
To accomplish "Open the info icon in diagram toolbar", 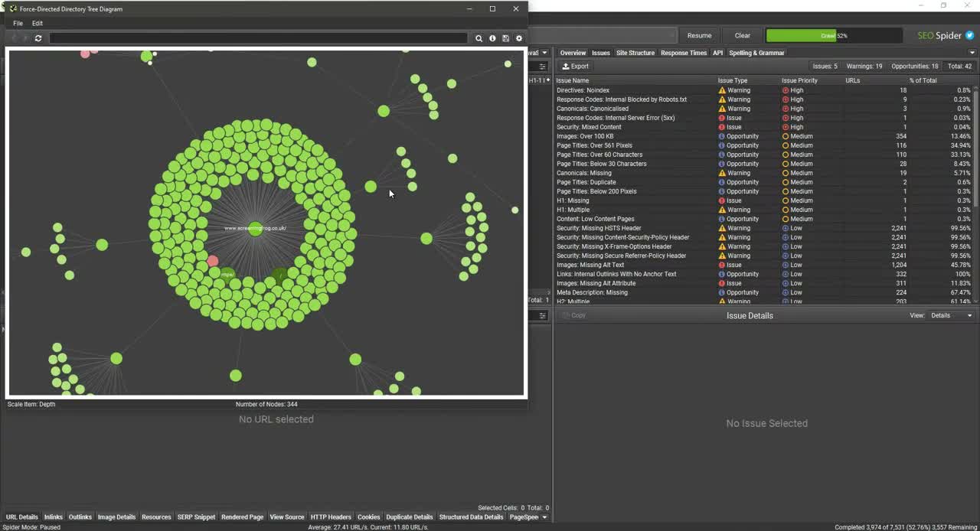I will [492, 38].
